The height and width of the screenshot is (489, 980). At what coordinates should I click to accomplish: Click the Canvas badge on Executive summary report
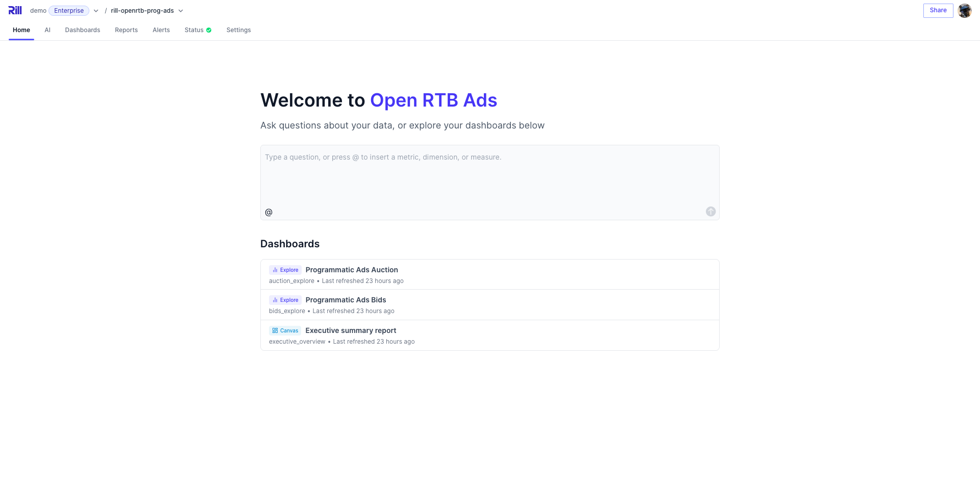coord(285,330)
